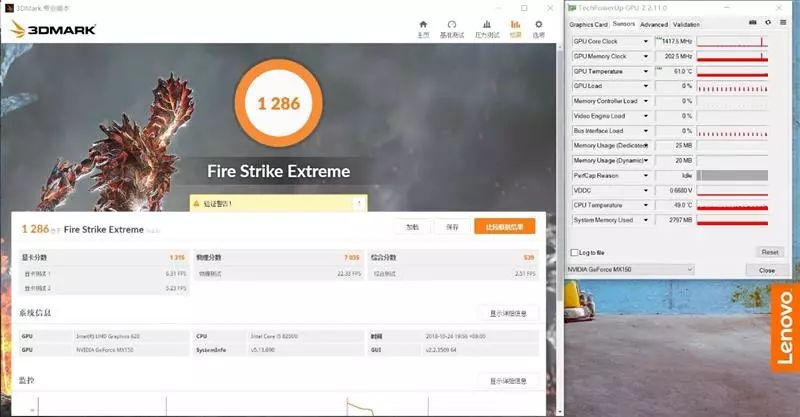Screen dimensions: 800x417
Task: Click the GPU Core Clock history graph
Action: [732, 41]
